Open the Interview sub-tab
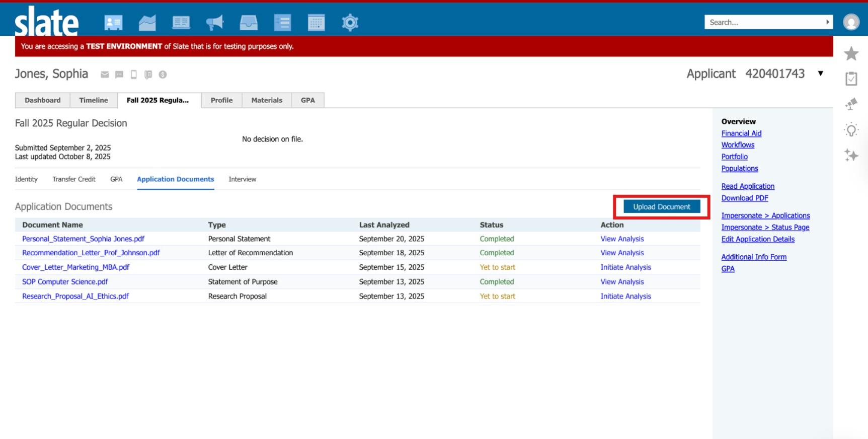Screen dimensions: 868x439 [243, 179]
